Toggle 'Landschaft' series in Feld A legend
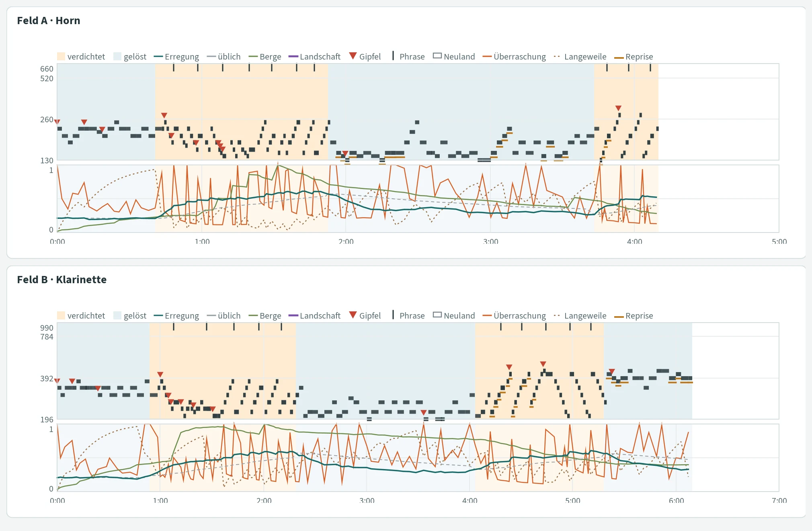The image size is (812, 531). point(315,57)
